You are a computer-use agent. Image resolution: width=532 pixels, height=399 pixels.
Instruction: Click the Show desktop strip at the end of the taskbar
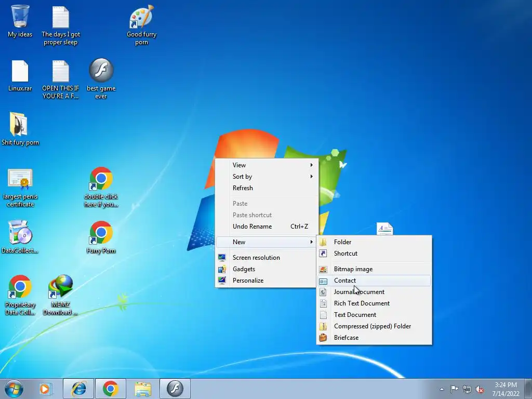tap(528, 389)
